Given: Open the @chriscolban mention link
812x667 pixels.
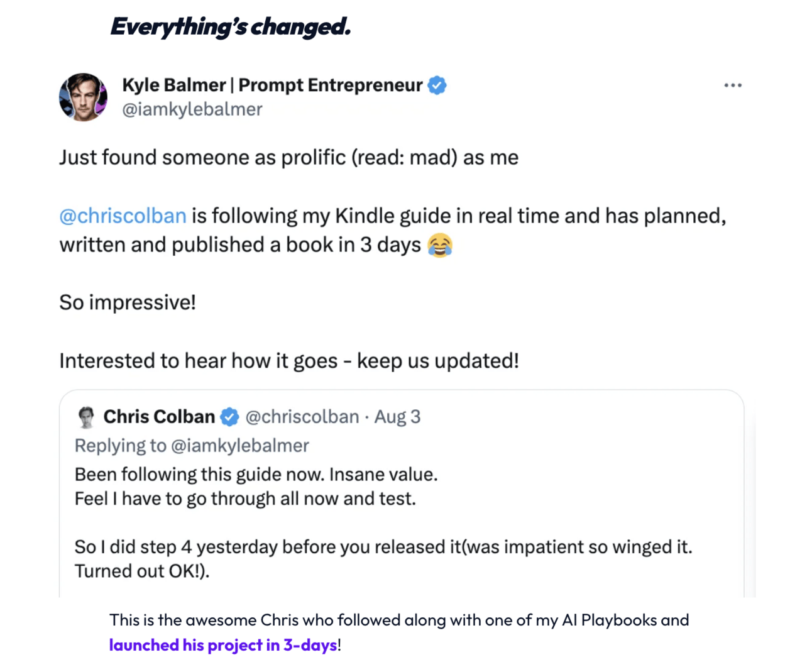Looking at the screenshot, I should point(123,216).
